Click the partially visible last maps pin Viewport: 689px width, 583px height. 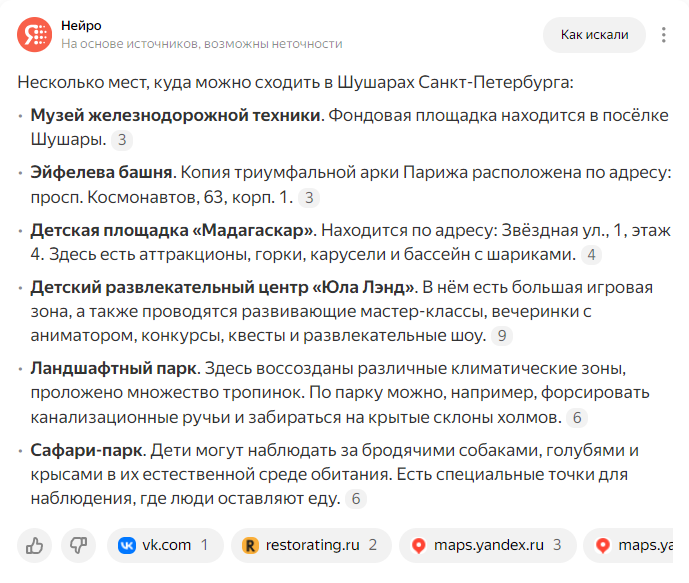point(603,546)
